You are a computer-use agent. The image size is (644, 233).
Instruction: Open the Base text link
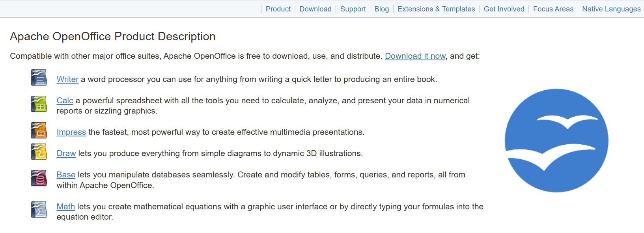[66, 175]
